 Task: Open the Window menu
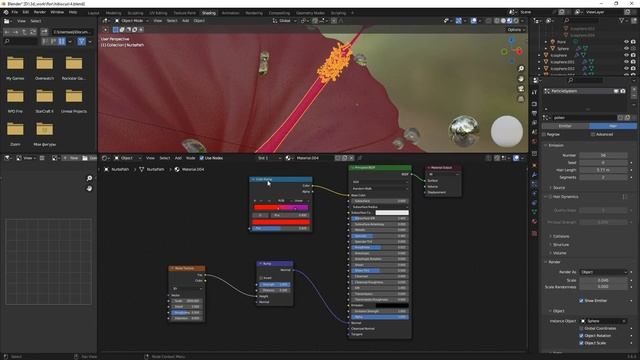57,12
